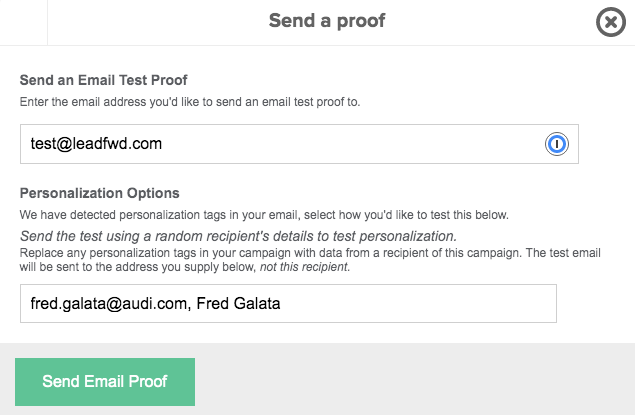Click empty space right of the recipient field
The image size is (635, 415).
[x=595, y=304]
